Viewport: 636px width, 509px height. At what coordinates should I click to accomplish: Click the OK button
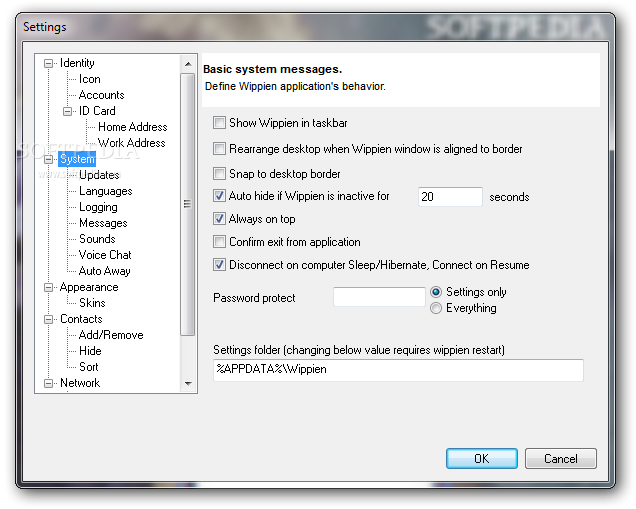point(482,459)
